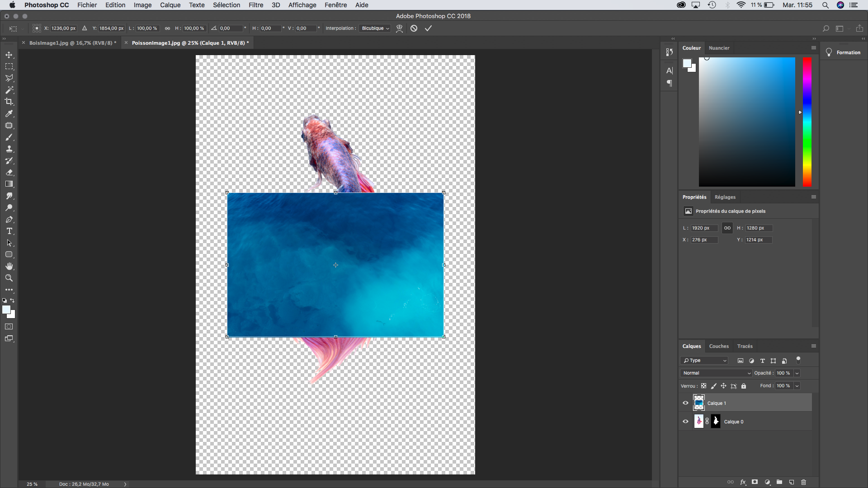Screen dimensions: 868x488
Task: Open the Interpolation Bicubique dropdown
Action: (x=375, y=28)
